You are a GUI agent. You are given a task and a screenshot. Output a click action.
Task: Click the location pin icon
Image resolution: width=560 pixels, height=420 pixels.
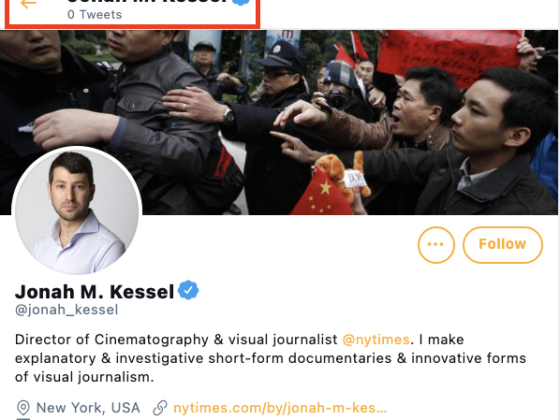click(23, 408)
